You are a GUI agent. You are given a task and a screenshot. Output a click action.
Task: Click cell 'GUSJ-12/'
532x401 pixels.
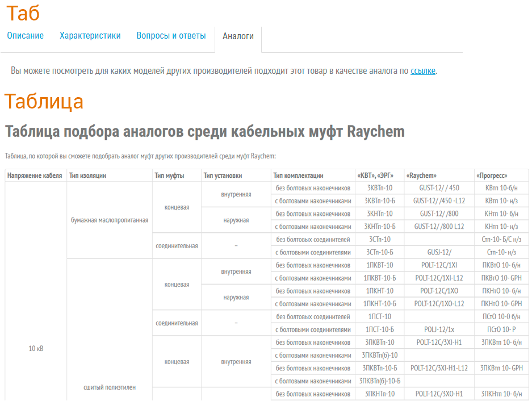(439, 252)
